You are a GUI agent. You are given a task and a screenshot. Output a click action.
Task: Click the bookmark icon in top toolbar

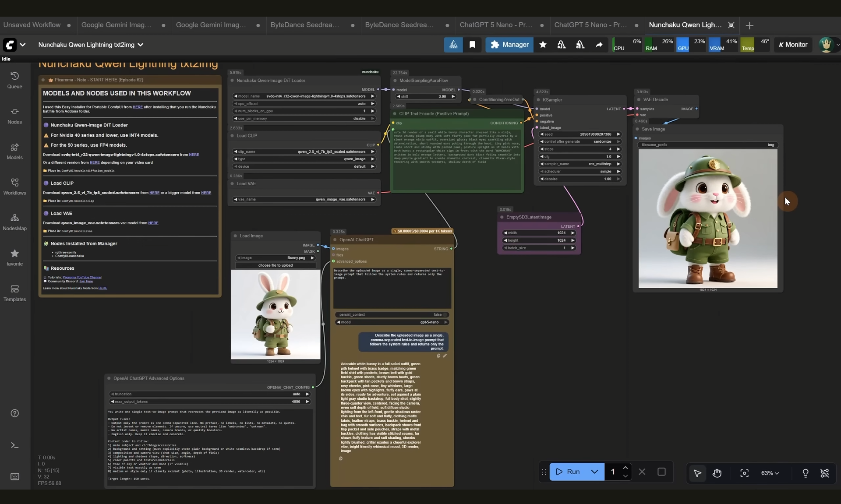[x=472, y=45]
